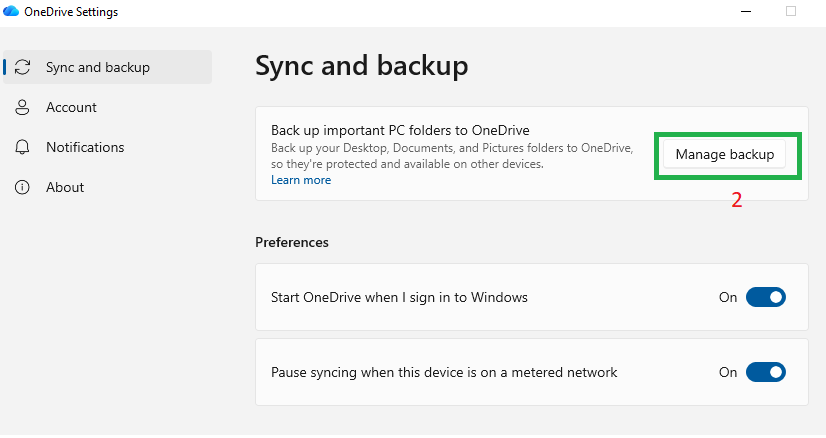Open the Sync and backup section
The height and width of the screenshot is (438, 826).
click(x=107, y=67)
